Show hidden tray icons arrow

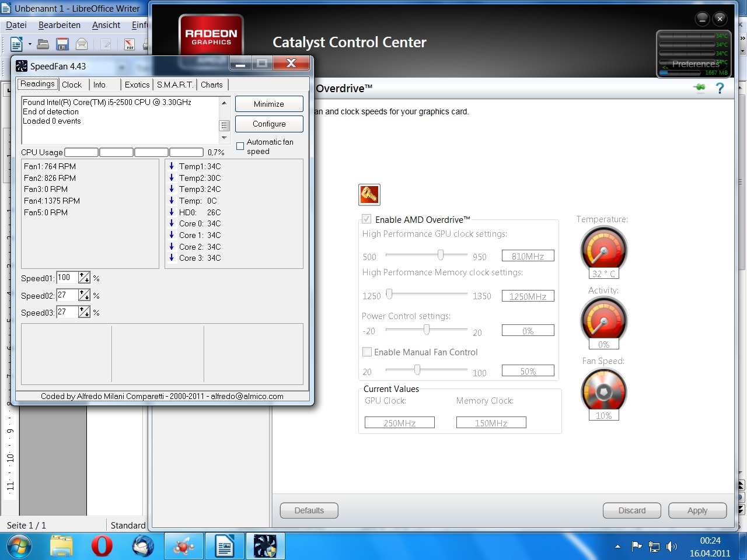pyautogui.click(x=617, y=547)
